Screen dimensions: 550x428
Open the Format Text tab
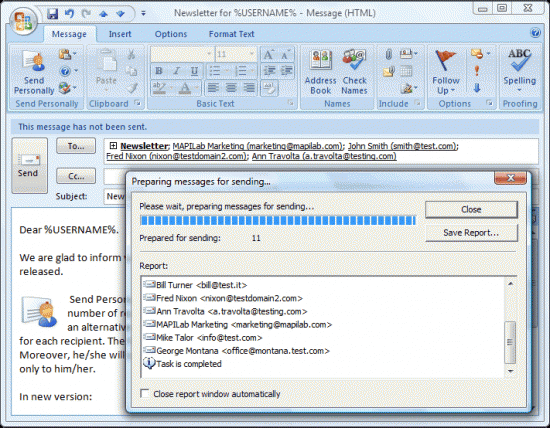point(232,34)
